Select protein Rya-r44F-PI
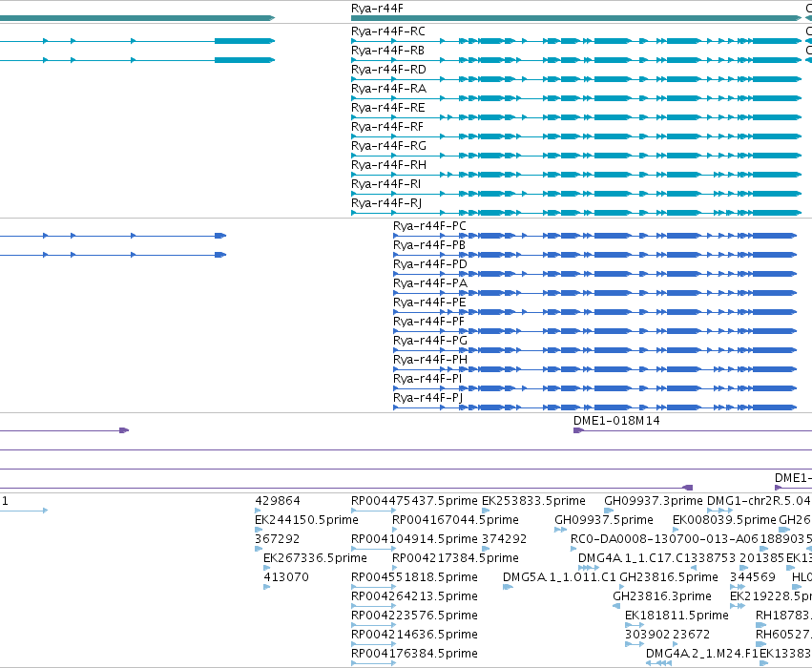812x668 pixels. (x=427, y=380)
